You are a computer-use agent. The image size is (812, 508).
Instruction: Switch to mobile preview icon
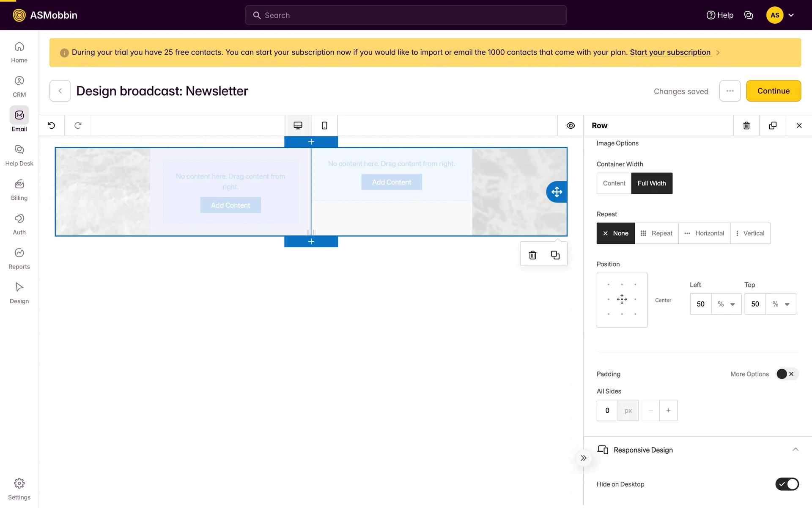[x=324, y=125]
